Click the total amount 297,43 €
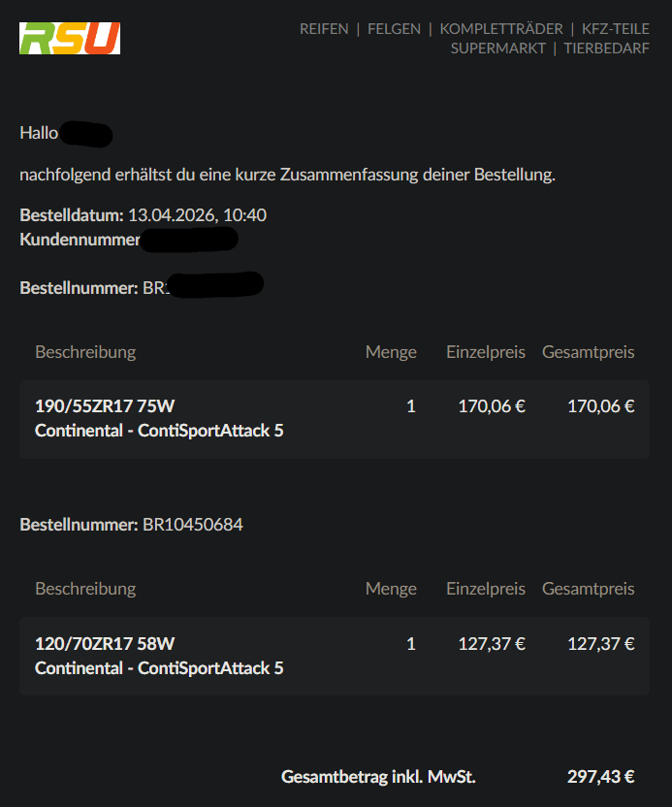The image size is (672, 807). [600, 776]
